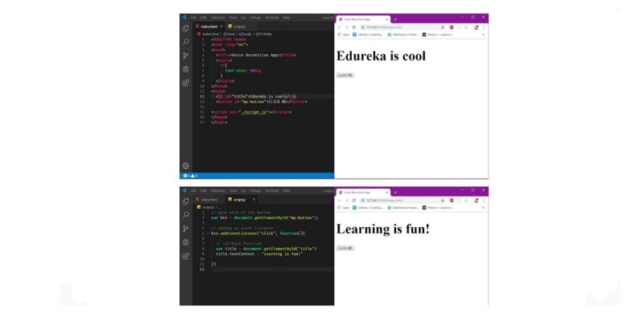Open Search in the top VS Code sidebar
The image size is (644, 319).
186,42
